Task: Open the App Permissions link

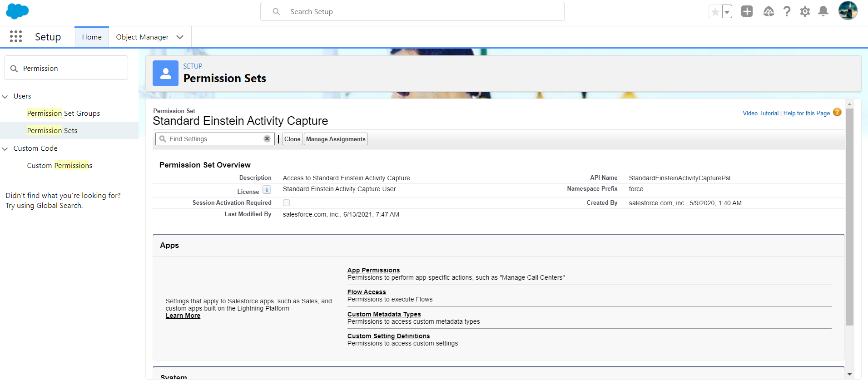Action: (373, 270)
